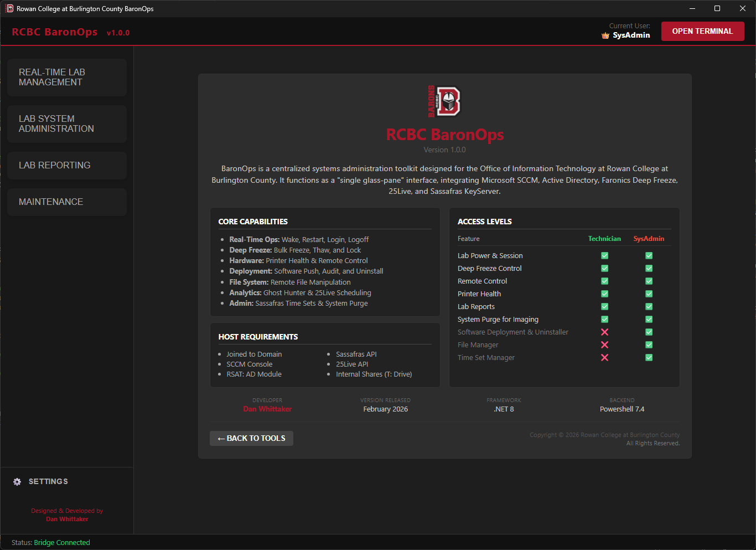Click the settings gear icon in sidebar
756x550 pixels.
(17, 482)
